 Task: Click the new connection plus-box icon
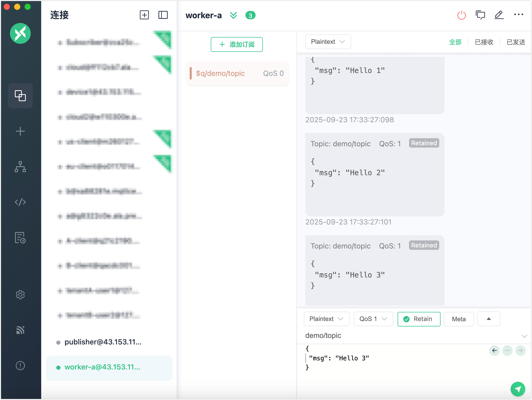pos(144,15)
